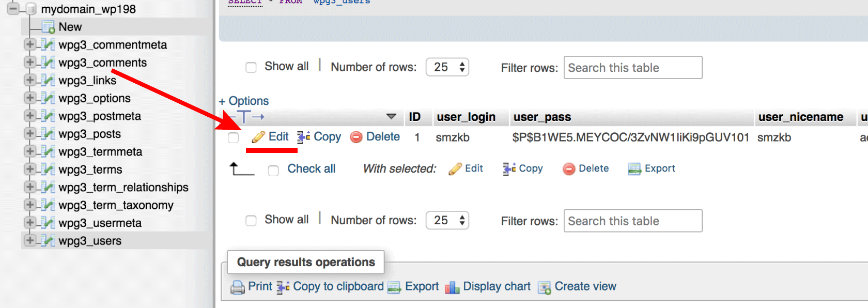Click the Print link
The image size is (868, 308).
click(260, 286)
